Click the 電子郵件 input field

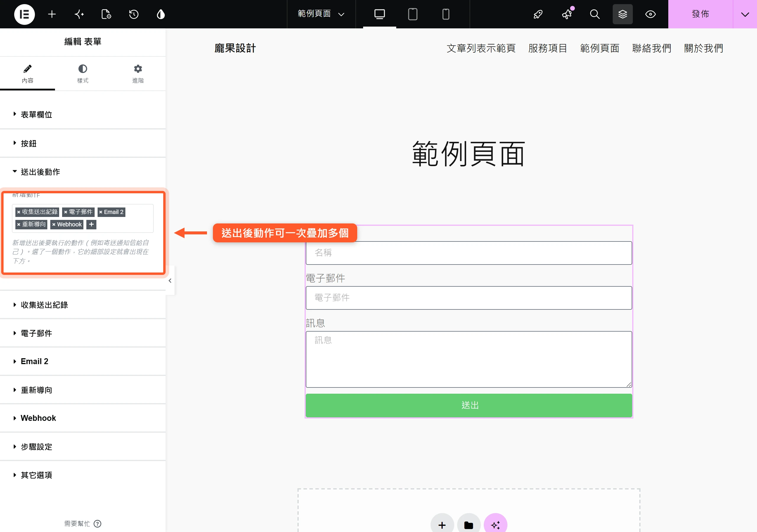pyautogui.click(x=469, y=298)
